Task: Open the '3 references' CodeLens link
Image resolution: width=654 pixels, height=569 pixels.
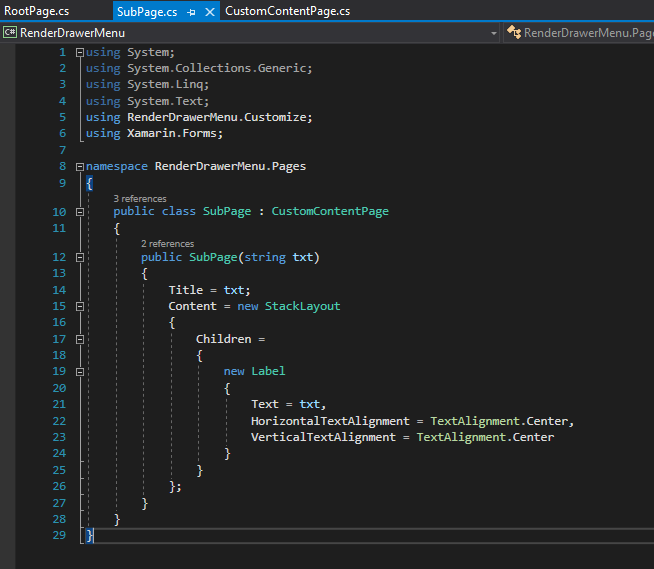Action: [140, 199]
